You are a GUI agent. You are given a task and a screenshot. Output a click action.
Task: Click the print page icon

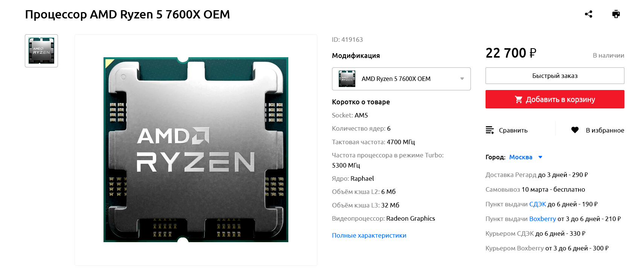[x=616, y=14]
